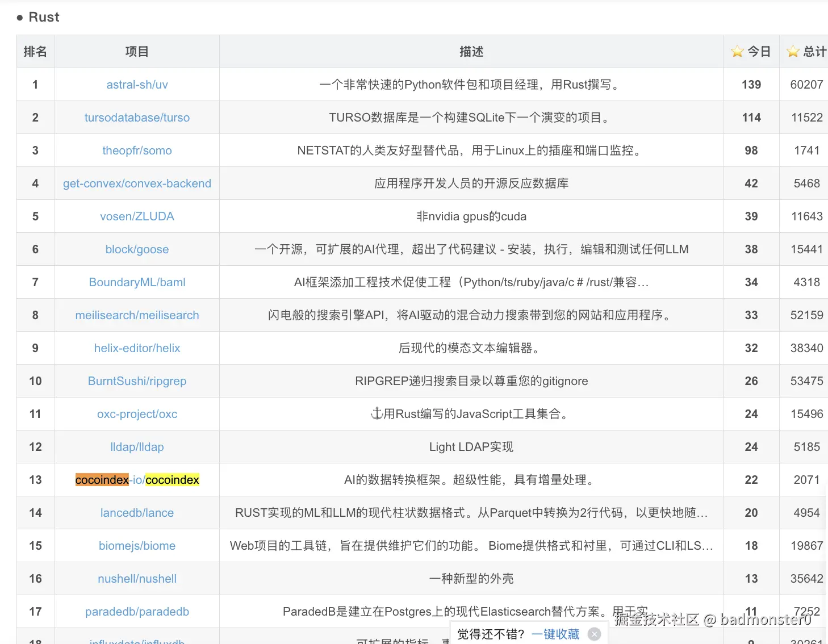Image resolution: width=828 pixels, height=644 pixels.
Task: Dismiss the 觉得还不错 popup with its X button
Action: click(x=594, y=634)
